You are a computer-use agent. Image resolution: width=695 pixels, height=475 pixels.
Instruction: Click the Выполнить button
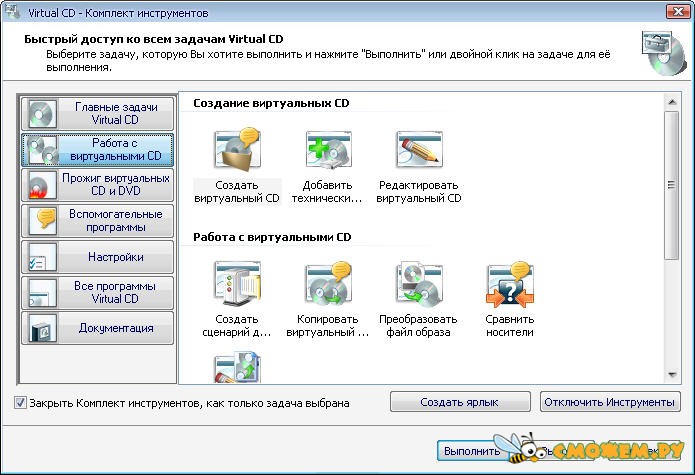click(x=472, y=451)
